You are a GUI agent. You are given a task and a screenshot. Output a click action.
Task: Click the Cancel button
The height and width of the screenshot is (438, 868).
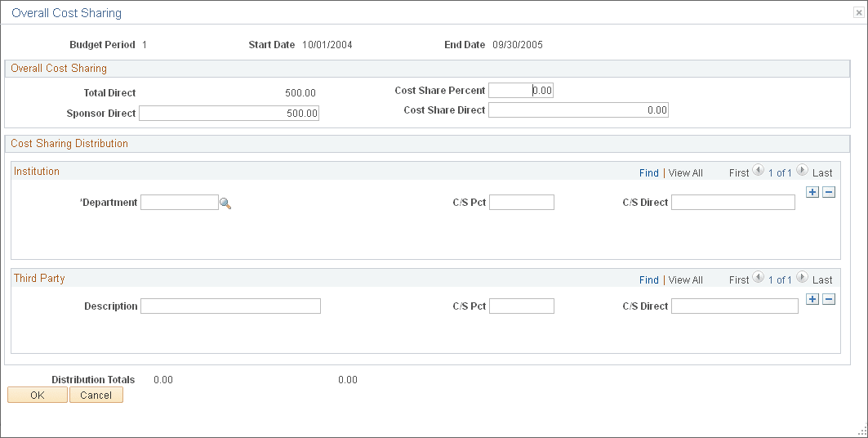[x=96, y=395]
